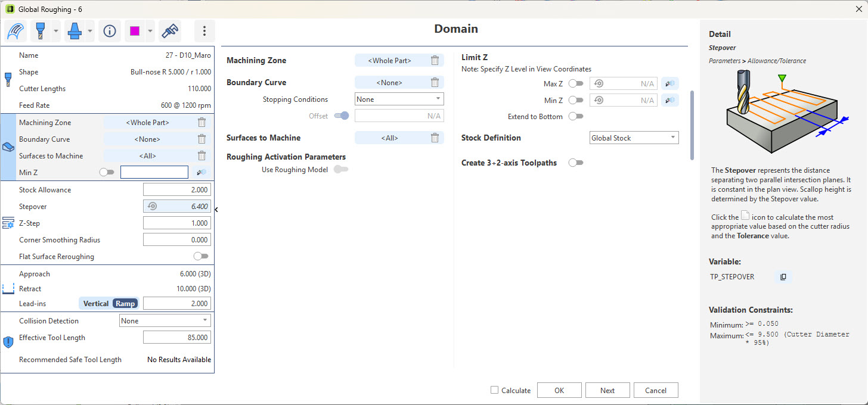Open the Collision Detection dropdown
This screenshot has height=405, width=868.
[x=165, y=321]
